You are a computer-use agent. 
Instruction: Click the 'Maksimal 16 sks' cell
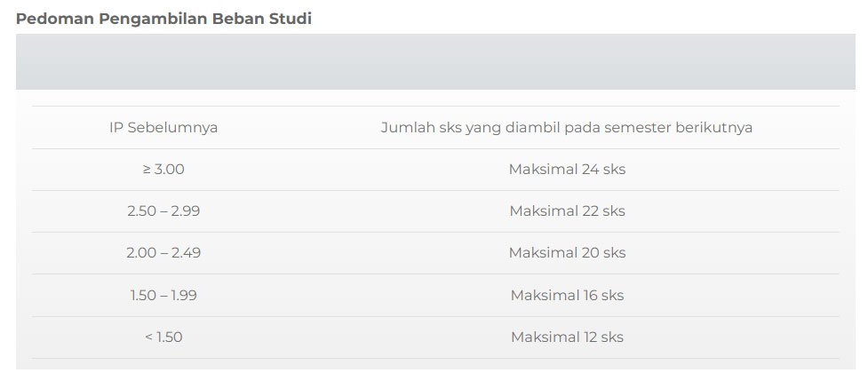click(x=567, y=295)
